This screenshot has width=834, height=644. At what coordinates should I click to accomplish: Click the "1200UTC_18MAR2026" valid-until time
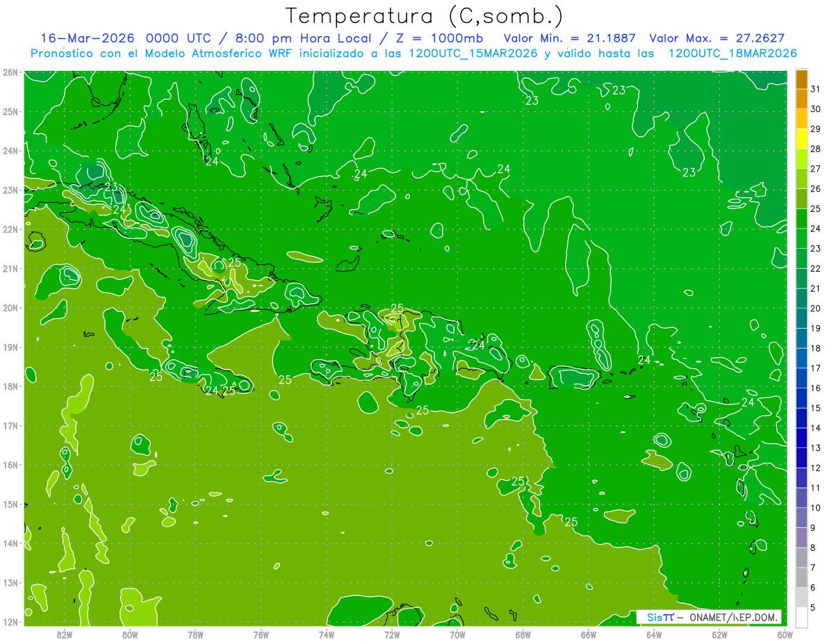[x=733, y=53]
